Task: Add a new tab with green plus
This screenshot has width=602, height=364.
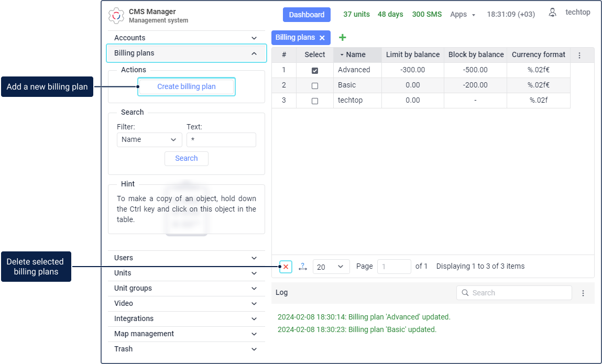Action: [x=343, y=38]
